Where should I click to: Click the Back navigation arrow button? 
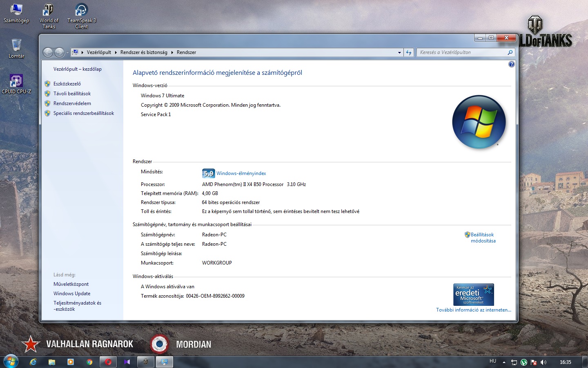coord(48,52)
